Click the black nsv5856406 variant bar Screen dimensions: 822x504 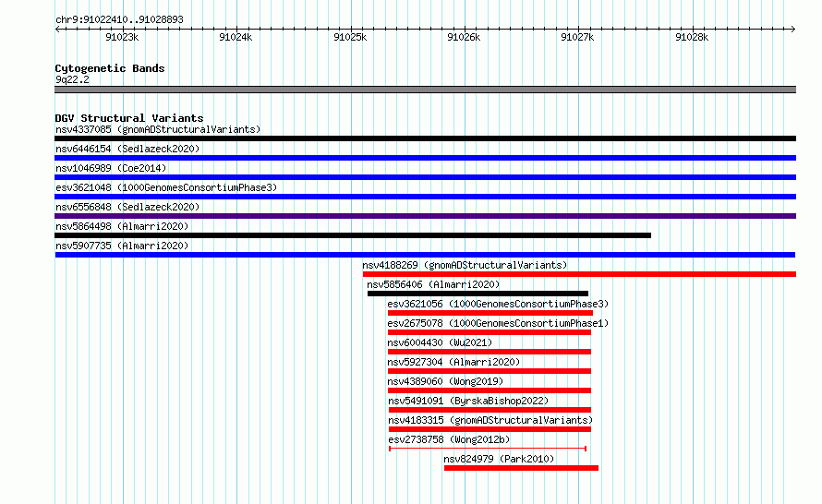click(477, 294)
